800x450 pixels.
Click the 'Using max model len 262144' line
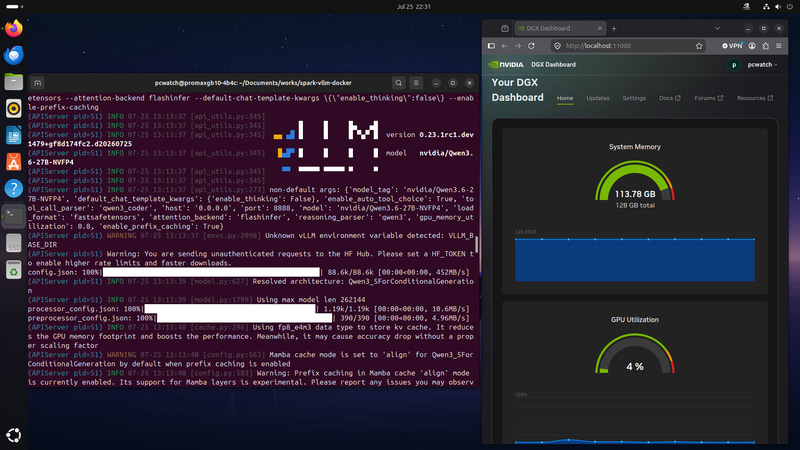311,299
